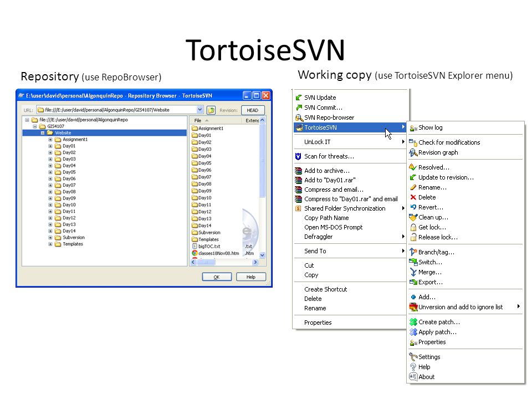This screenshot has width=532, height=399.
Task: Click the Merge icon
Action: coord(413,272)
